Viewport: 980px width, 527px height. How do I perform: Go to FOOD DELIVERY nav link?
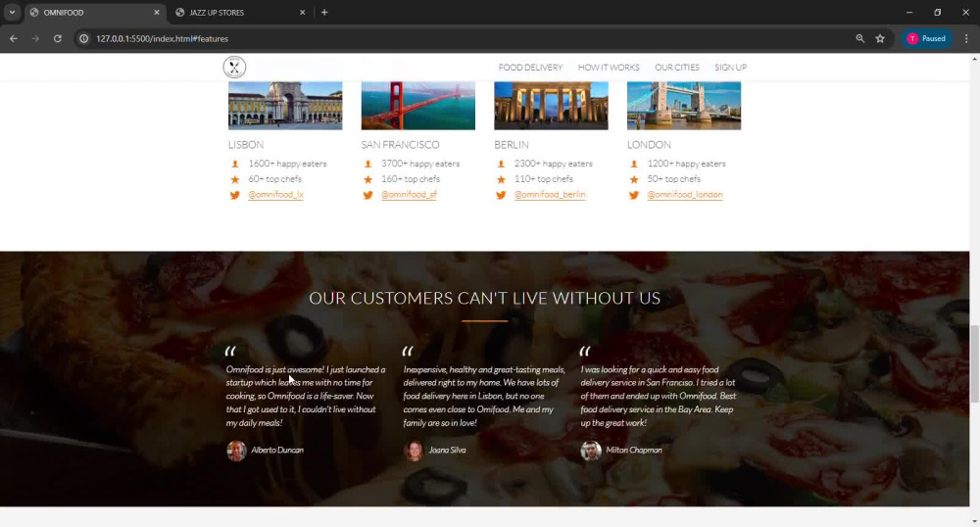tap(530, 68)
